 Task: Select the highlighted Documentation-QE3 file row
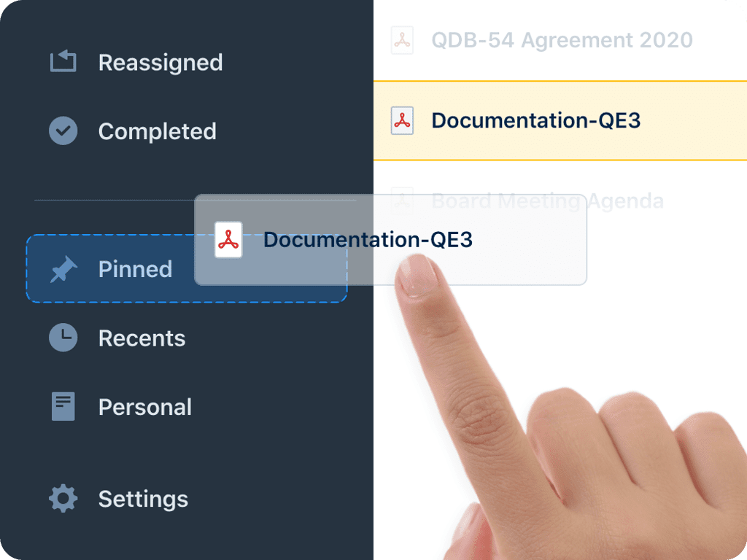pyautogui.click(x=560, y=120)
